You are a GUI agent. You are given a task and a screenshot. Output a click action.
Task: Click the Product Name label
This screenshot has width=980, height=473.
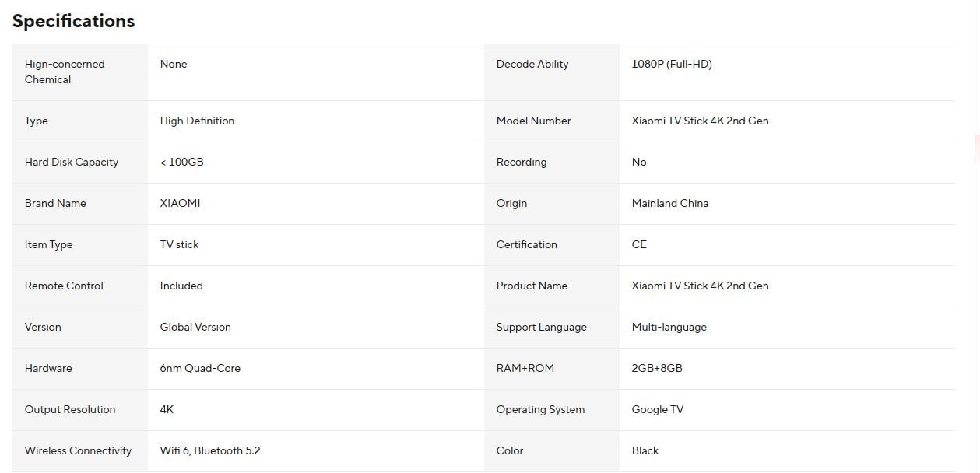[x=532, y=286]
